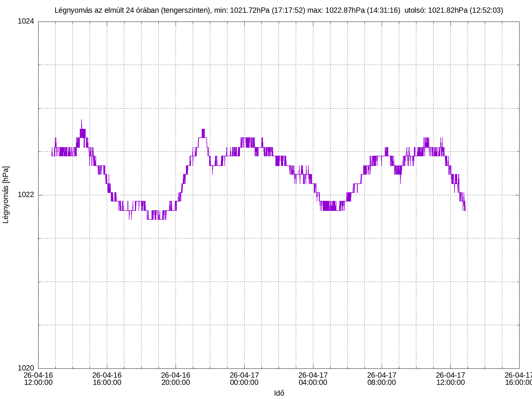Click the utolsó 1021.82hPa value in title
Image resolution: width=532 pixels, height=399 pixels.
[447, 10]
